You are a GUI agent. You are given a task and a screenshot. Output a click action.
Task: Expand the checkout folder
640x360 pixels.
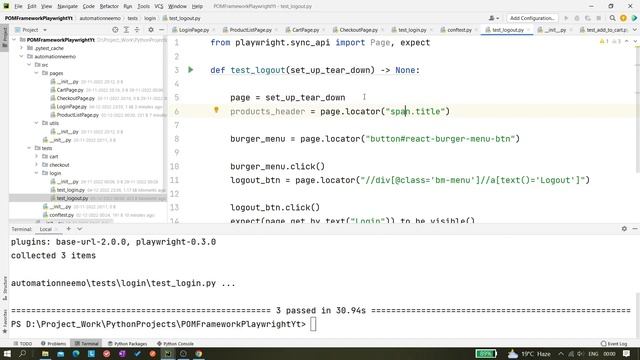coord(36,165)
